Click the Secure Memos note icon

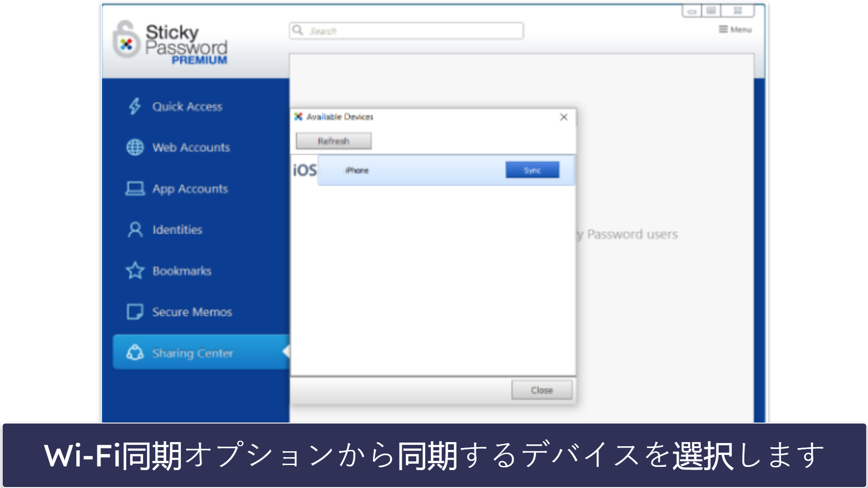tap(135, 312)
